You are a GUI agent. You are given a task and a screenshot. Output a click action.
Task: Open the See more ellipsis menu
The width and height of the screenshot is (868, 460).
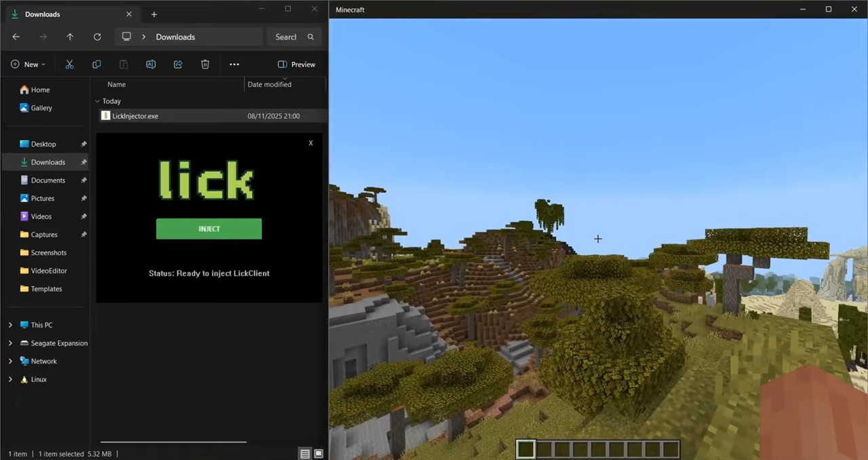(234, 64)
